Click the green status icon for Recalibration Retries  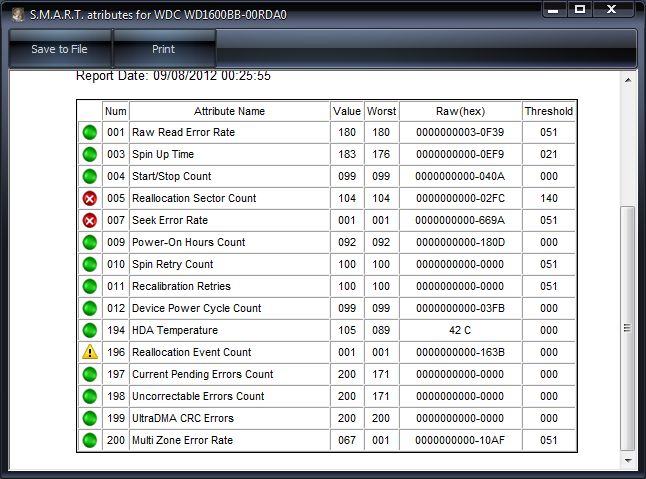(90, 286)
